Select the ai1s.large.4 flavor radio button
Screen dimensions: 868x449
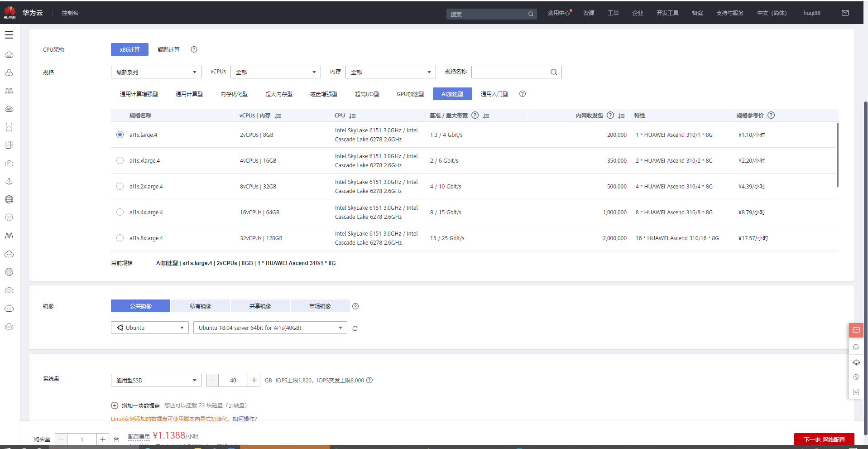[120, 135]
